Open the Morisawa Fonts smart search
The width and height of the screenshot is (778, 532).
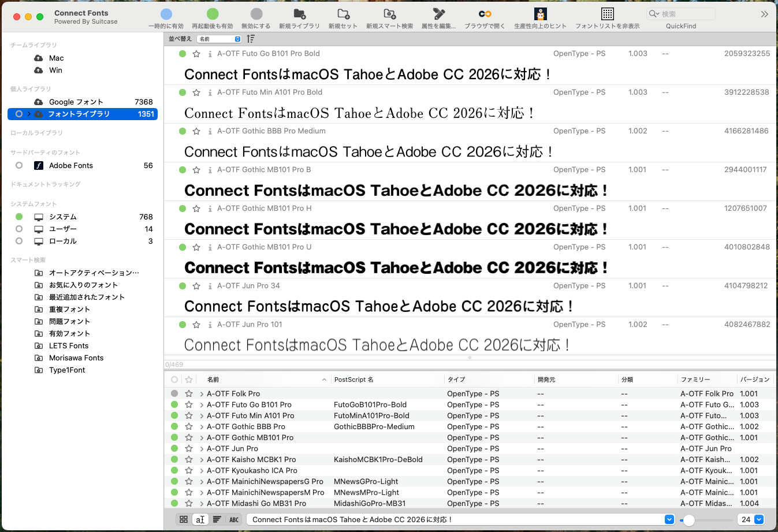click(x=76, y=358)
